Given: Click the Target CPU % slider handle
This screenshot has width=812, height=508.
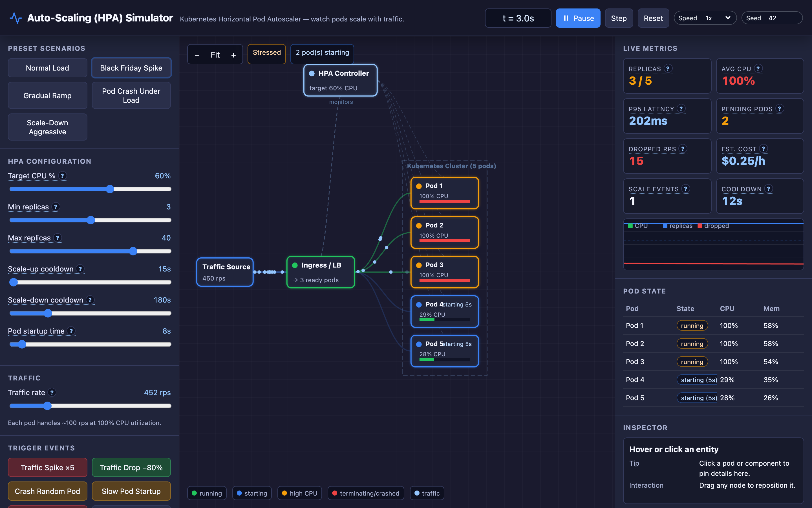Looking at the screenshot, I should click(x=110, y=189).
